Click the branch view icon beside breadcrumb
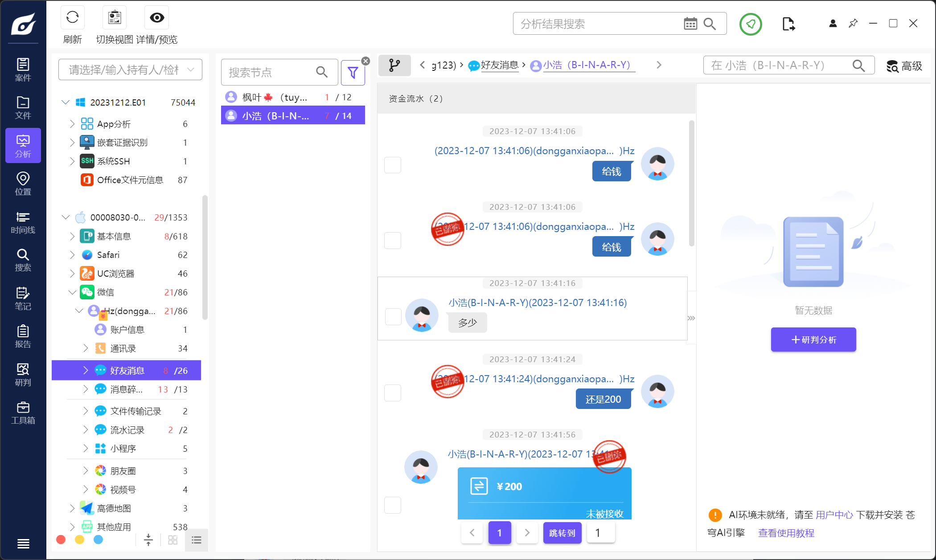Screen dimensions: 936x560 [x=394, y=65]
